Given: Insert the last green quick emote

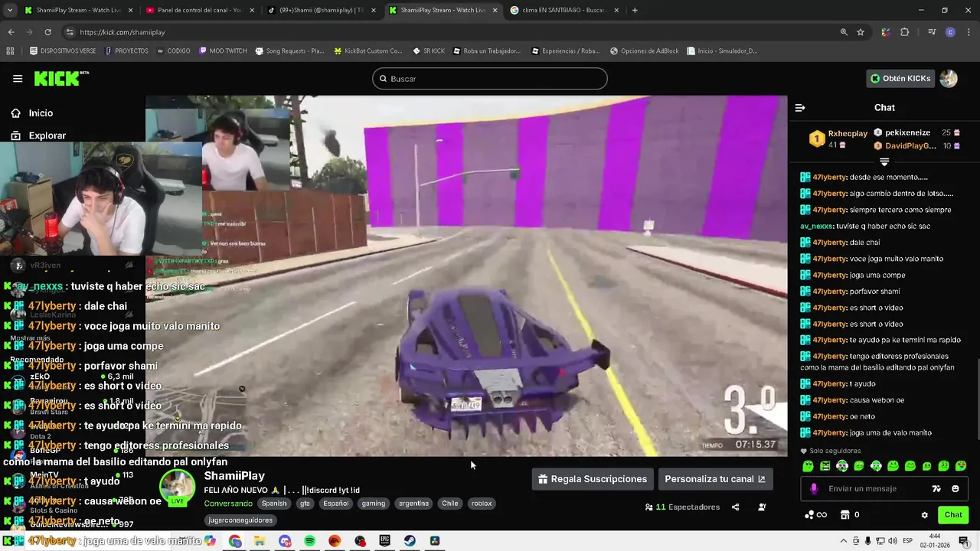Looking at the screenshot, I should [961, 466].
